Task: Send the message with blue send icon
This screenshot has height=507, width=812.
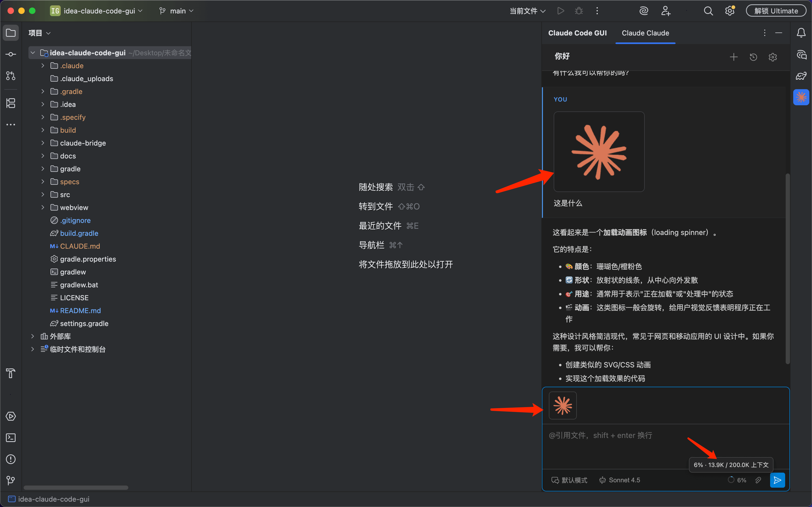Action: point(777,480)
